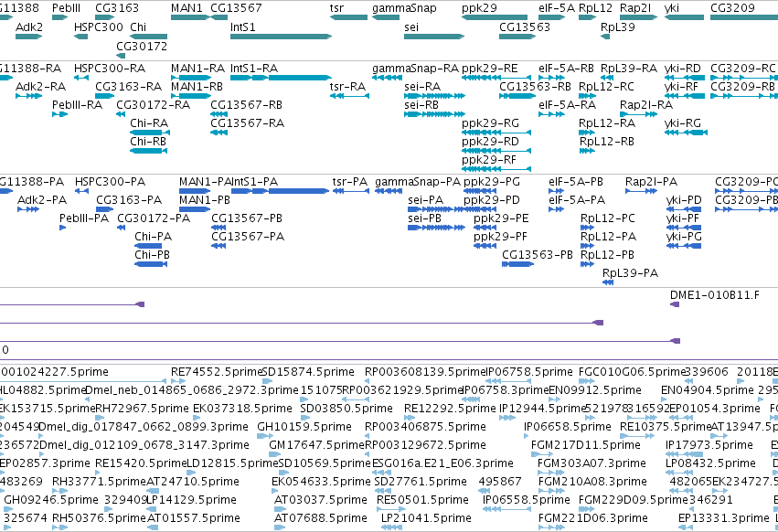The height and width of the screenshot is (532, 778).
Task: Select the RH50376.5prime EST label
Action: click(x=100, y=517)
